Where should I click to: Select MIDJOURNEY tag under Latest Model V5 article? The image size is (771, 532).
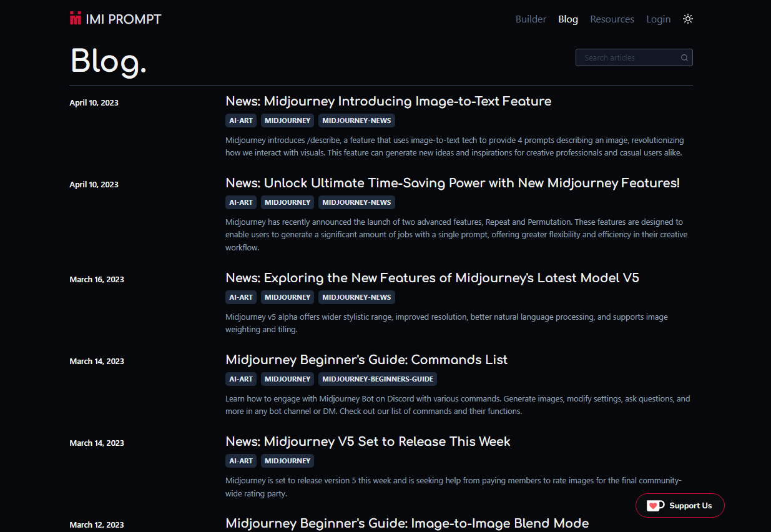tap(287, 297)
